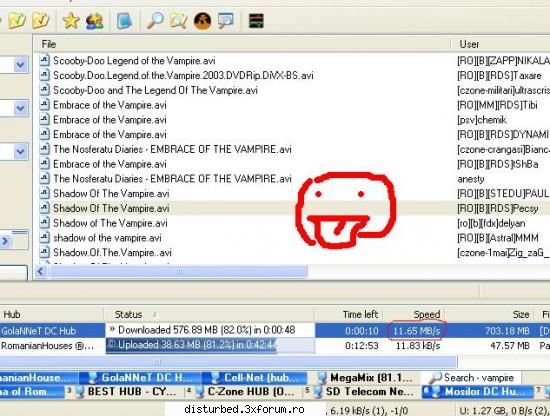Screen dimensions: 550x416
Task: Expand the top dropdown in left search panel
Action: click(x=20, y=65)
